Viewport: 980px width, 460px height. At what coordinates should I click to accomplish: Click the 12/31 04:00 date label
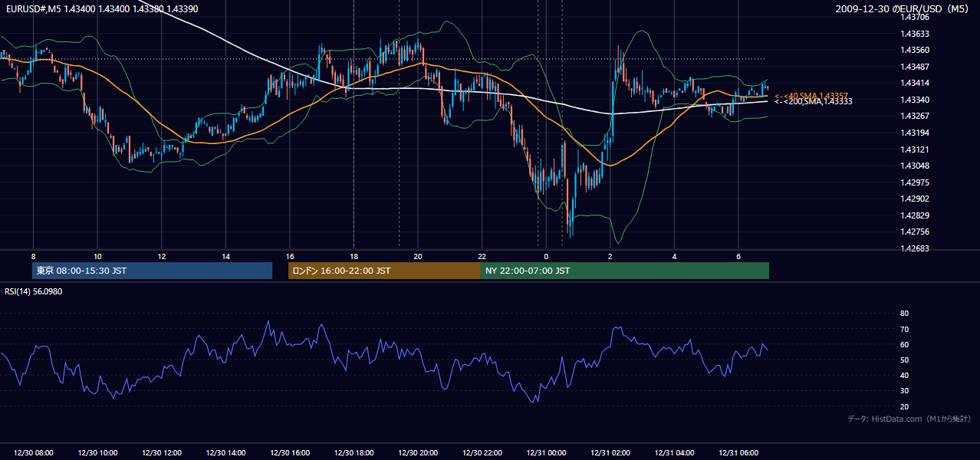click(675, 453)
